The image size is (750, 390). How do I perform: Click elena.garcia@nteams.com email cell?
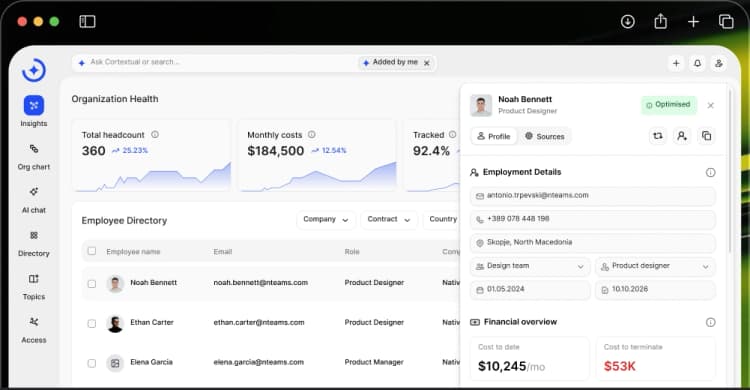[x=258, y=362]
